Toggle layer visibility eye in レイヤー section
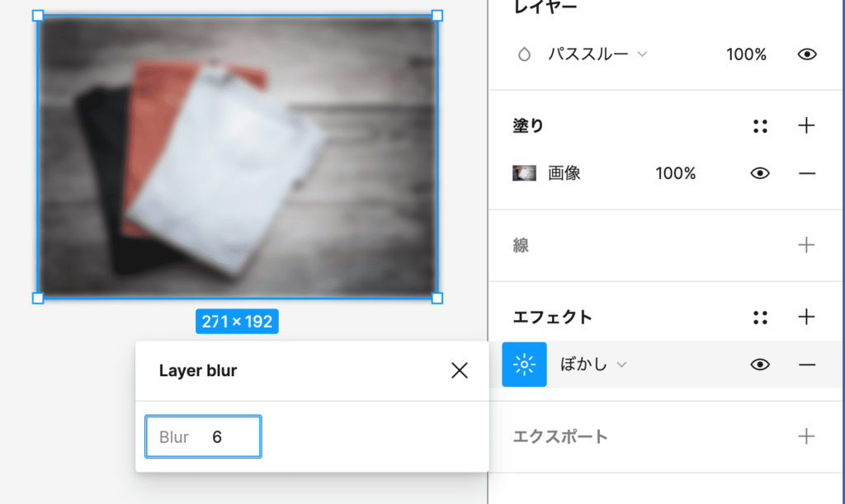Image resolution: width=845 pixels, height=504 pixels. pos(807,54)
